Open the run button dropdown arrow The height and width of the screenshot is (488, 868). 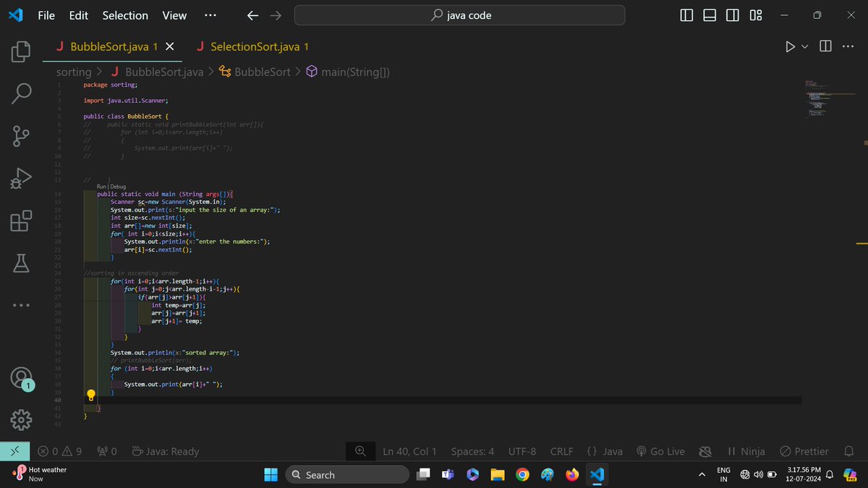click(805, 47)
